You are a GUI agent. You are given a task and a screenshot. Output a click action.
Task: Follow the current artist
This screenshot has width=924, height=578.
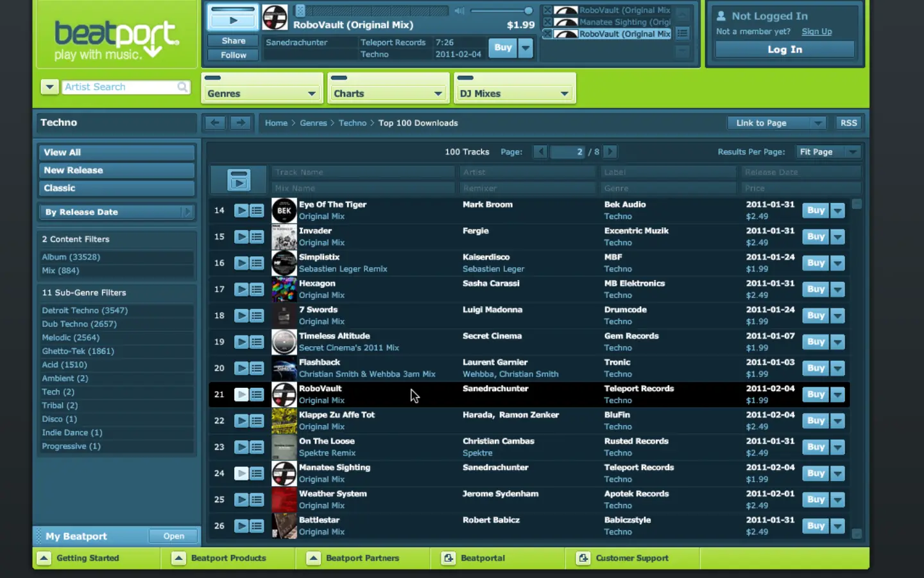[233, 55]
